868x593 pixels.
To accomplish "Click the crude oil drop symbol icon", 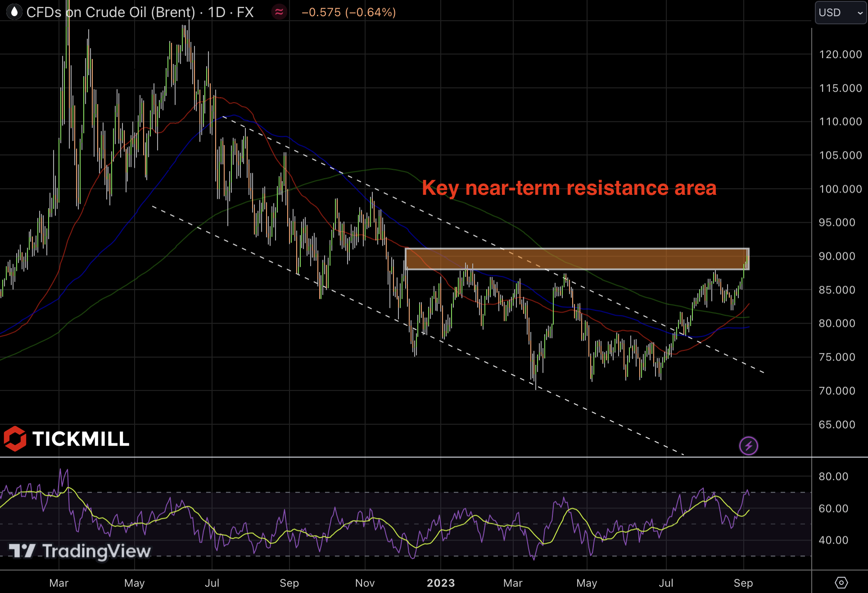I will pyautogui.click(x=14, y=12).
